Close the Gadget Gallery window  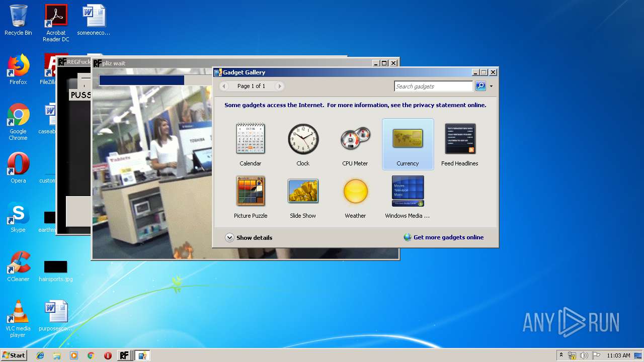[493, 72]
